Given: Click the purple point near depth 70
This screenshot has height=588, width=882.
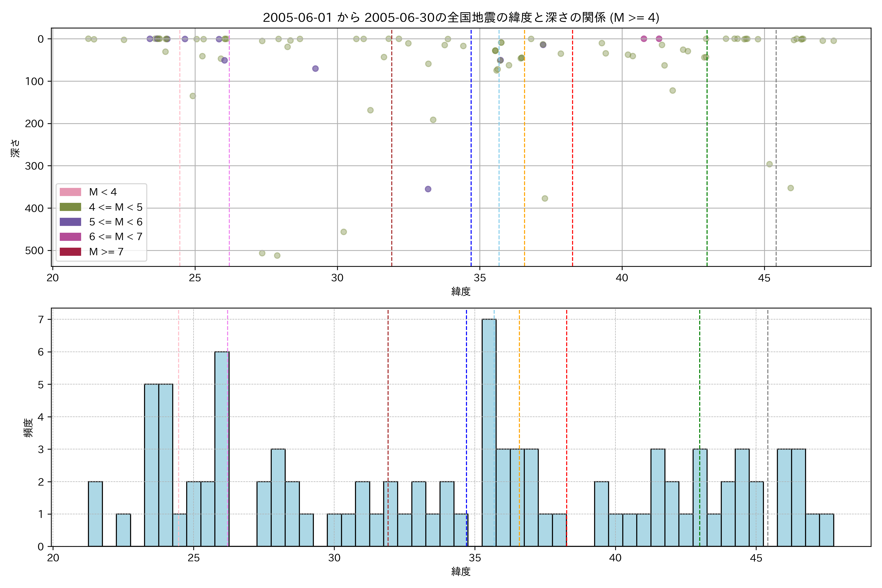Looking at the screenshot, I should tap(315, 69).
